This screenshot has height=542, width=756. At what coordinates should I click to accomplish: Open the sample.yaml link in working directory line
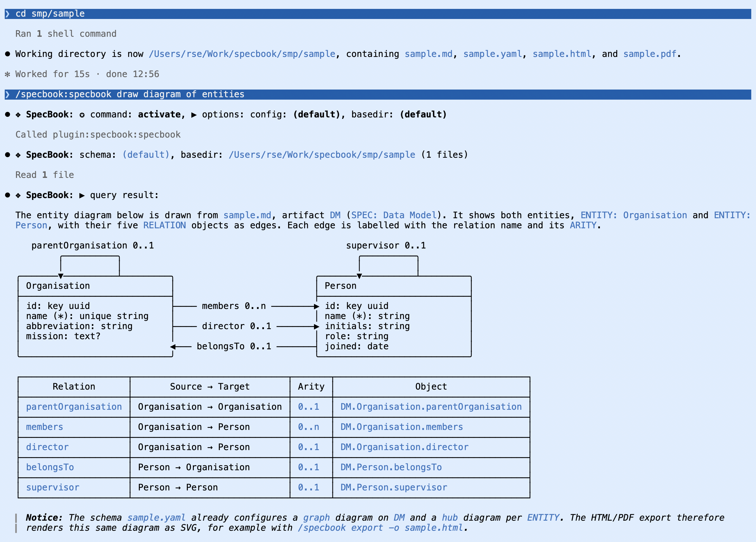coord(492,54)
